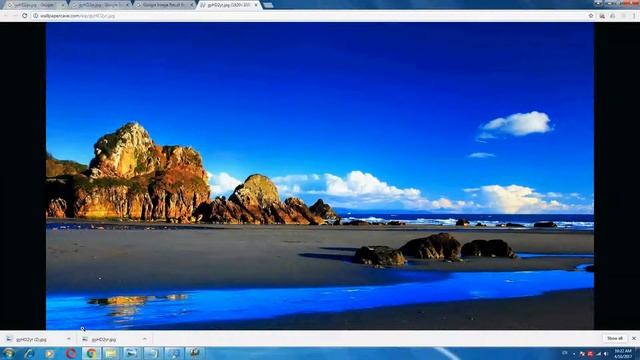This screenshot has height=360, width=640.
Task: Open Windows Media Player from taskbar
Action: tap(49, 353)
